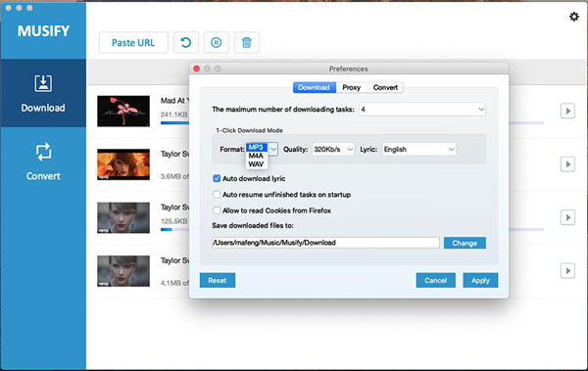Collapse the Format dropdown arrow
The height and width of the screenshot is (371, 588).
pos(273,149)
